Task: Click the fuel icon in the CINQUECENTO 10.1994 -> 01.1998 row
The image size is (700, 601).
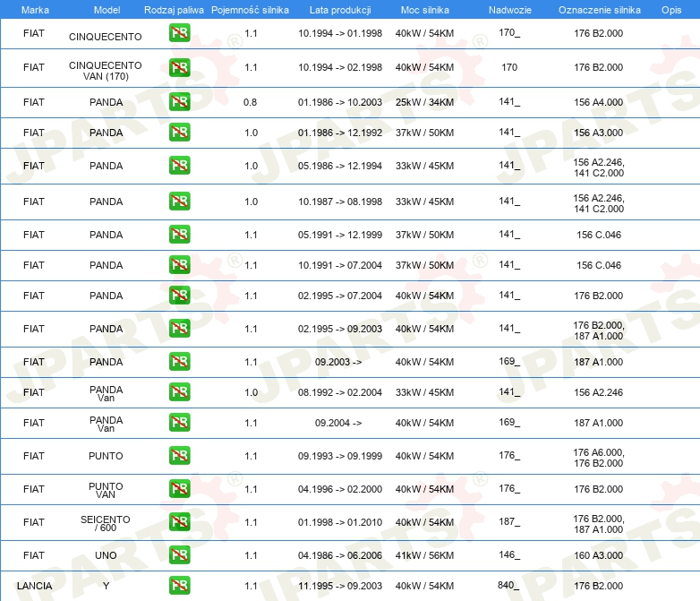Action: 179,32
